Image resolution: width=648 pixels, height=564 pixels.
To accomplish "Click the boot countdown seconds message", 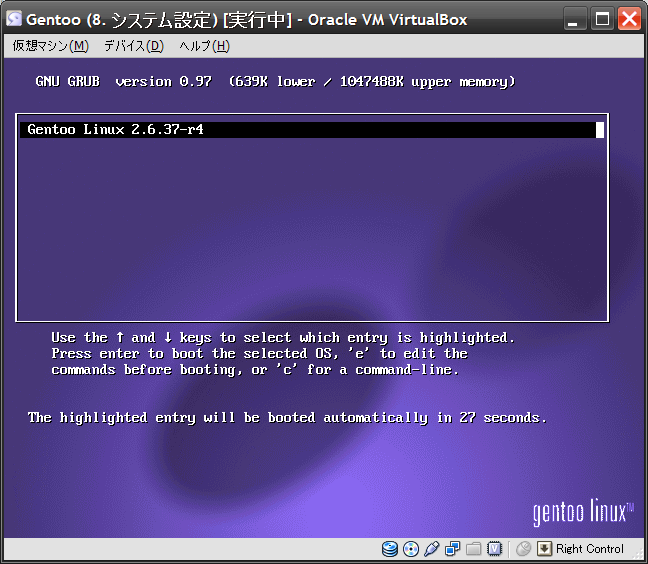I will tap(287, 418).
